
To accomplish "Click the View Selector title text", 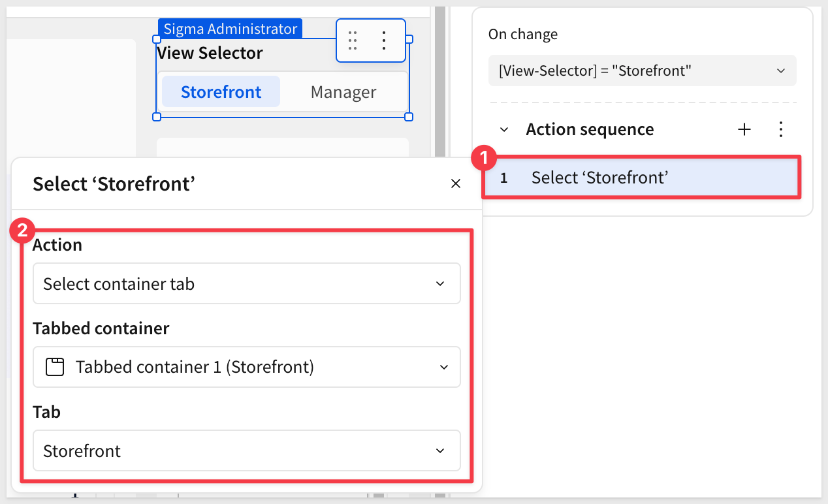I will (x=210, y=53).
